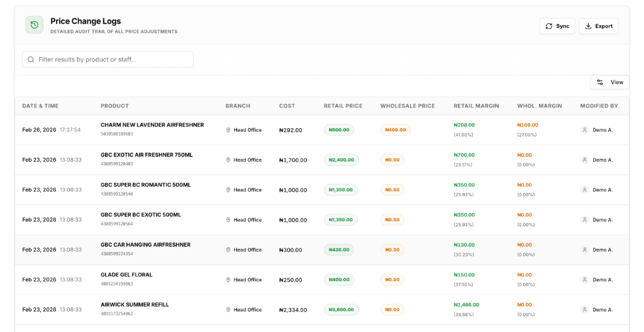Image resolution: width=644 pixels, height=332 pixels.
Task: Click the ₦0.00 wholesale badge in AIRWICK SUMMER REFILL row
Action: 392,310
